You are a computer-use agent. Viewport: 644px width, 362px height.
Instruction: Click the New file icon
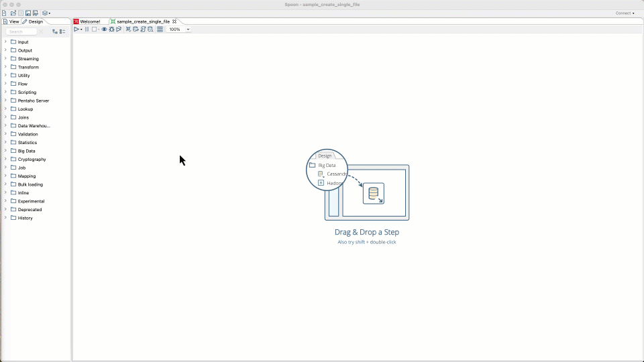(4, 13)
